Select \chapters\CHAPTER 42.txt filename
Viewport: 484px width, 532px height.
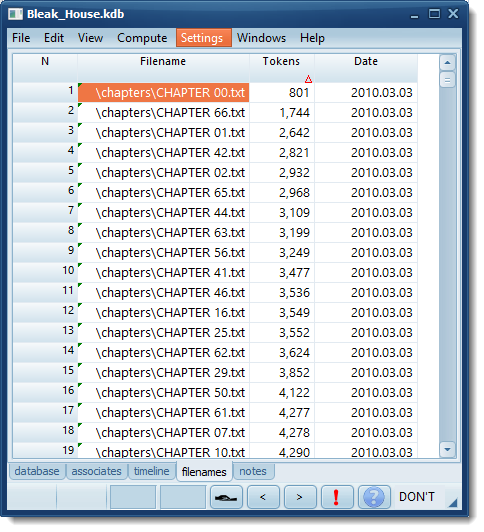click(x=163, y=153)
